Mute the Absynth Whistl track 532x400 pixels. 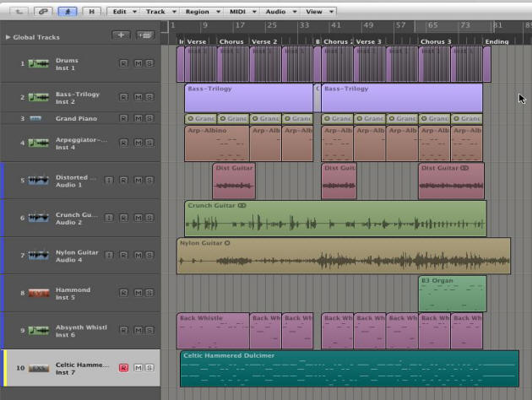click(138, 330)
